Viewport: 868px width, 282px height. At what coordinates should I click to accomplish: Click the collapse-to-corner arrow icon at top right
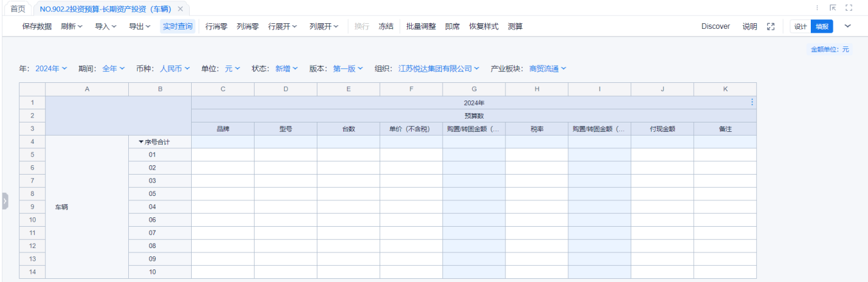tap(833, 8)
